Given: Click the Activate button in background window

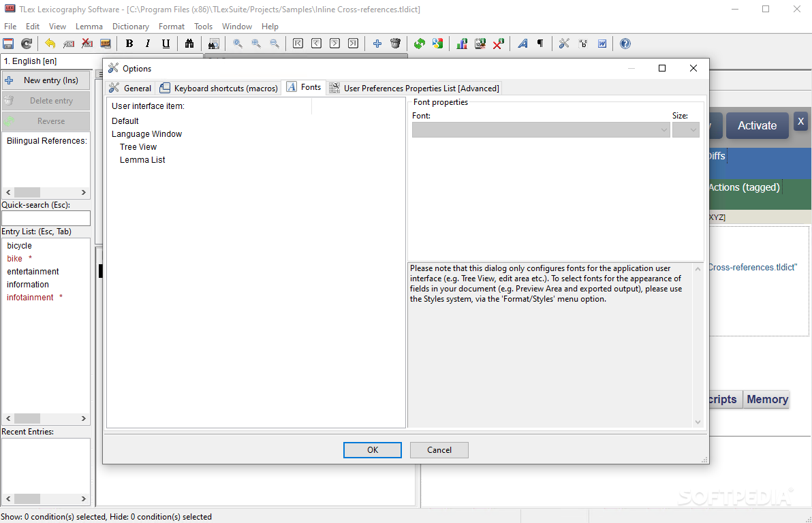Looking at the screenshot, I should pos(757,125).
